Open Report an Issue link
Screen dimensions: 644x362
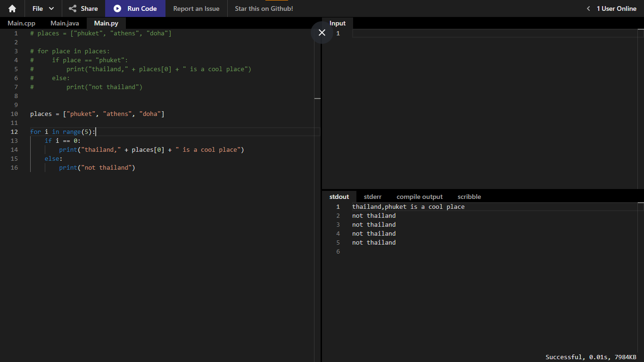(196, 8)
